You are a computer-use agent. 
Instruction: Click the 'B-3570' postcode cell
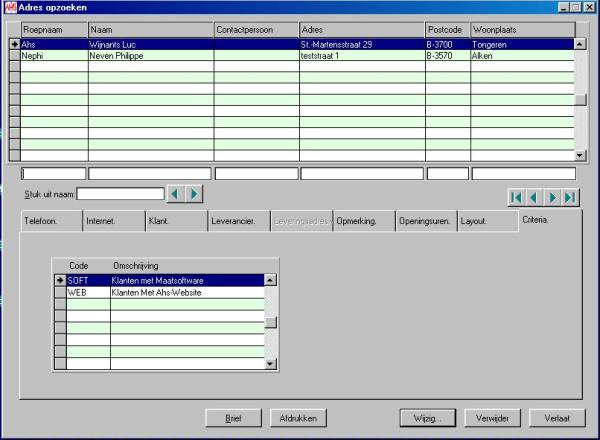[x=448, y=55]
